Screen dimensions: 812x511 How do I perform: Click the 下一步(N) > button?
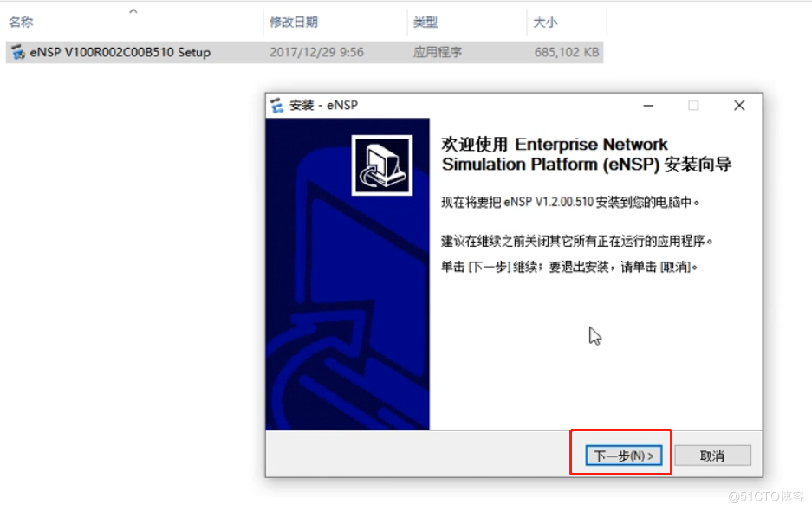tap(623, 456)
